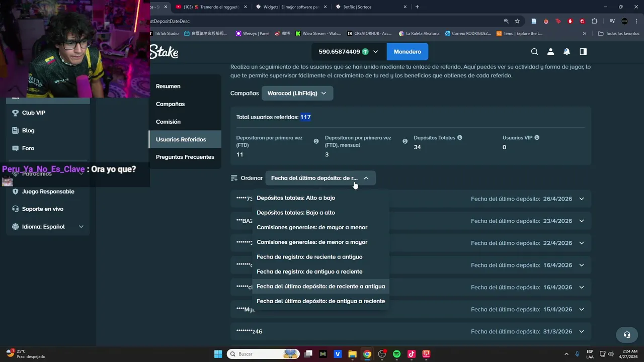Select Fecha de registro: de antiguo a reciente
The image size is (644, 362).
coord(320,271)
